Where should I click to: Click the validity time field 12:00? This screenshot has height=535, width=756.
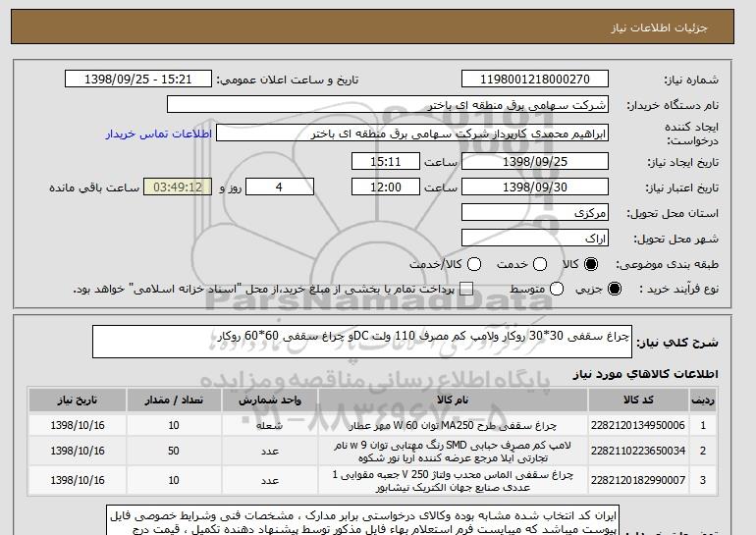click(x=386, y=187)
